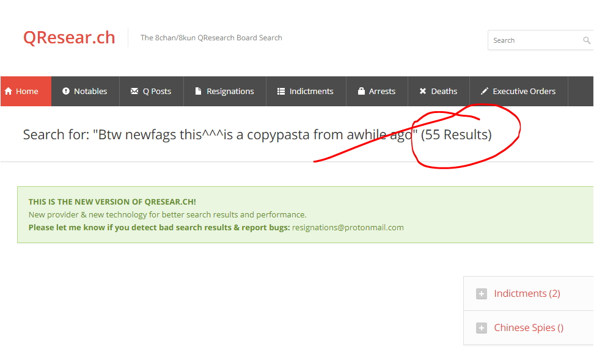Click the Deaths X icon
594x364 pixels.
(423, 91)
